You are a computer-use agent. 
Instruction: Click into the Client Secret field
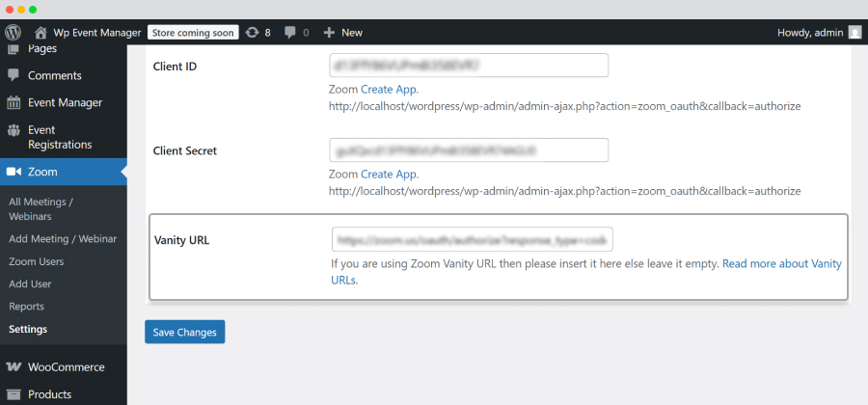click(x=469, y=149)
